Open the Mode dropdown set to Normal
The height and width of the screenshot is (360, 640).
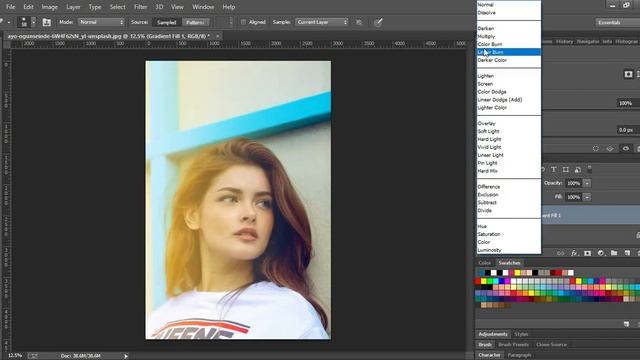click(101, 22)
